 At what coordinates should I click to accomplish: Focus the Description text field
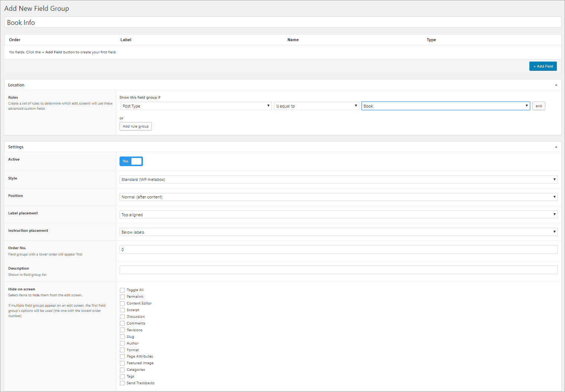(338, 270)
